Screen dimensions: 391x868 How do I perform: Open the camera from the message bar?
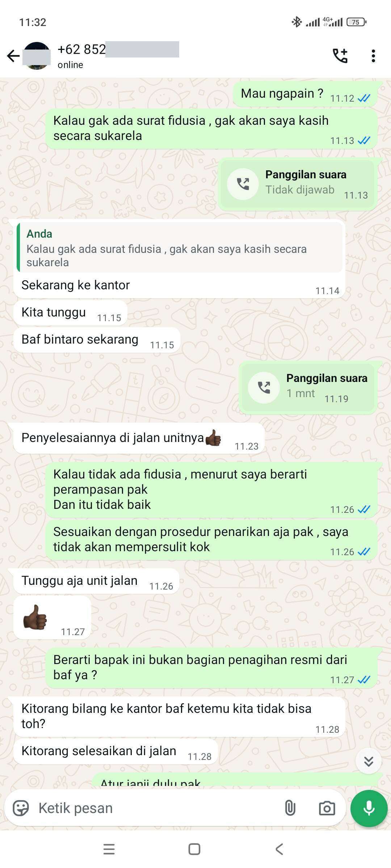tap(327, 808)
